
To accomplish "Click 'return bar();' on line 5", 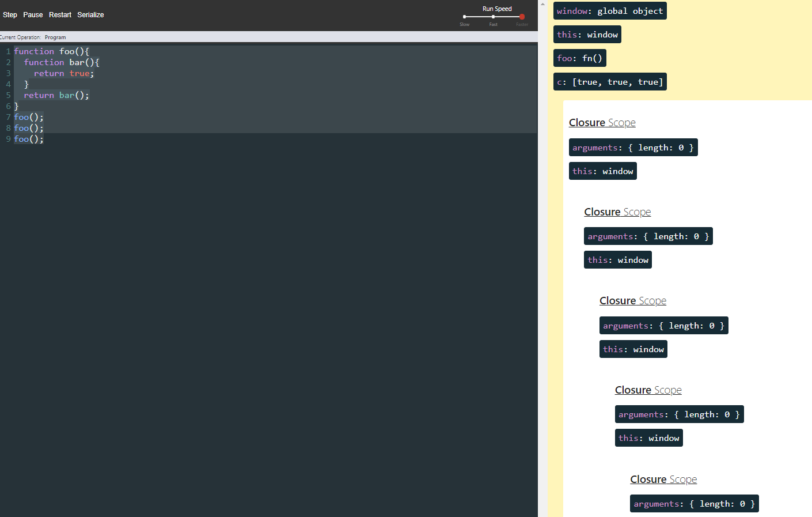I will 56,95.
